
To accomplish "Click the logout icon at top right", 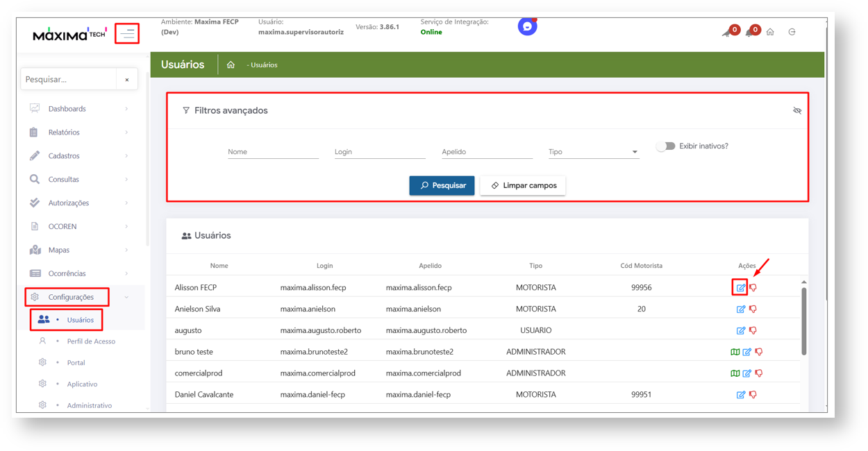I will (792, 32).
